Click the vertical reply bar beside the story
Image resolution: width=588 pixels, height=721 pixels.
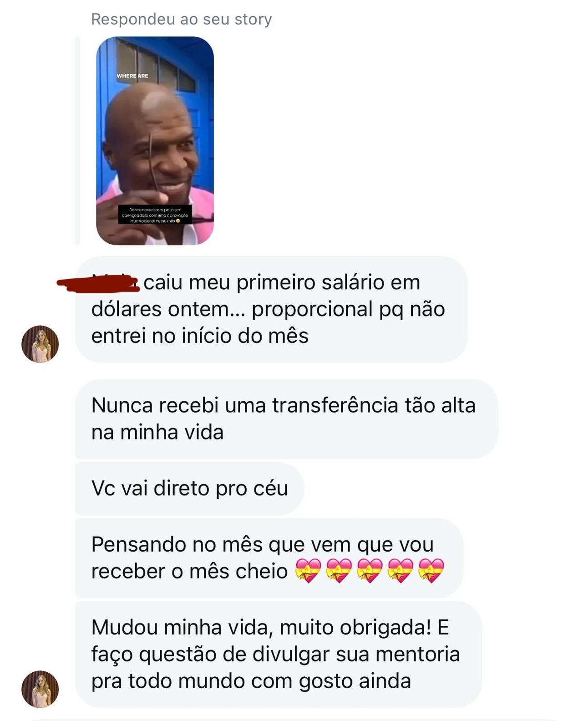[77, 141]
